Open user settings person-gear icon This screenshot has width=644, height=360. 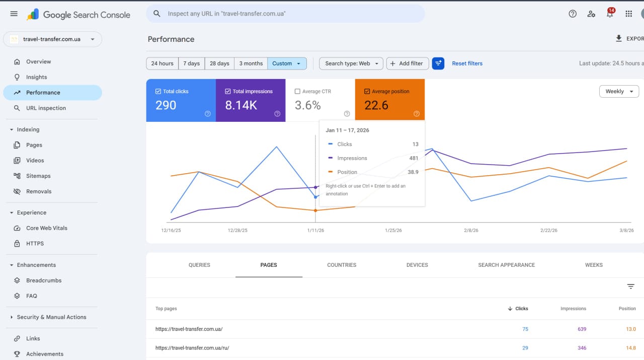pyautogui.click(x=591, y=14)
